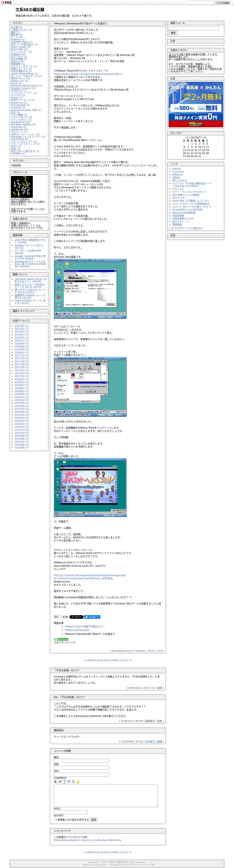234x868 pixels.
Task: Click the 名前 input field
Action: coord(81,768)
